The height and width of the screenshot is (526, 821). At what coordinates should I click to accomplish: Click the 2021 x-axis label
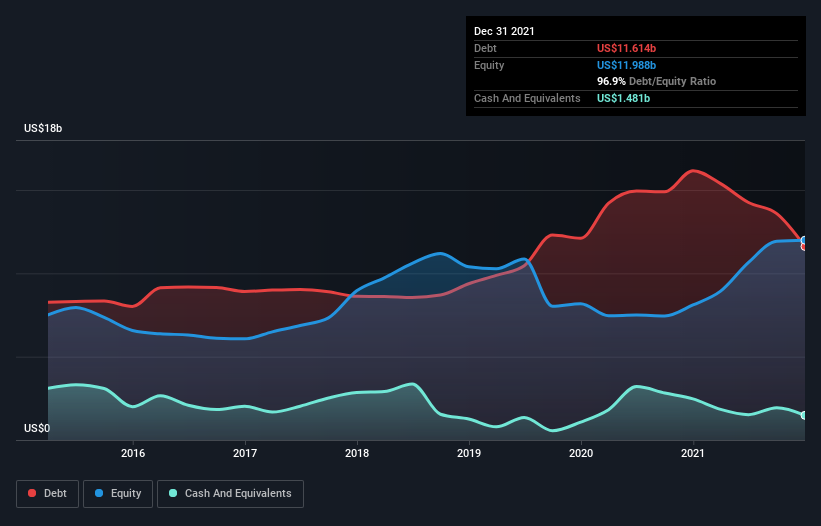pyautogui.click(x=693, y=453)
